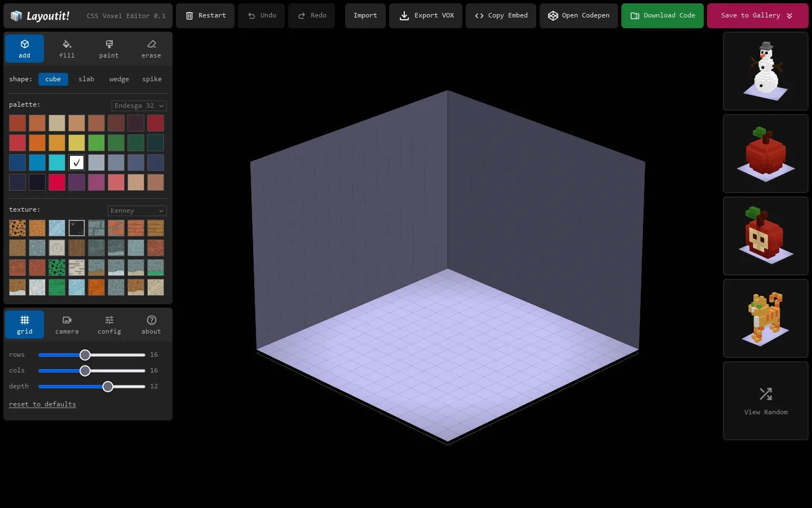Open the orange cat gallery model
This screenshot has height=508, width=812.
tap(766, 318)
